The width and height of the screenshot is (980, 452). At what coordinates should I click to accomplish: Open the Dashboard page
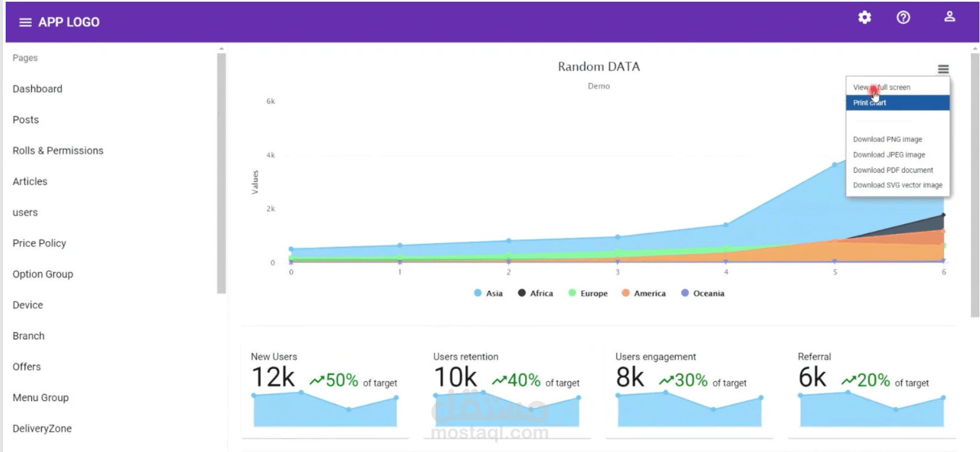tap(37, 89)
